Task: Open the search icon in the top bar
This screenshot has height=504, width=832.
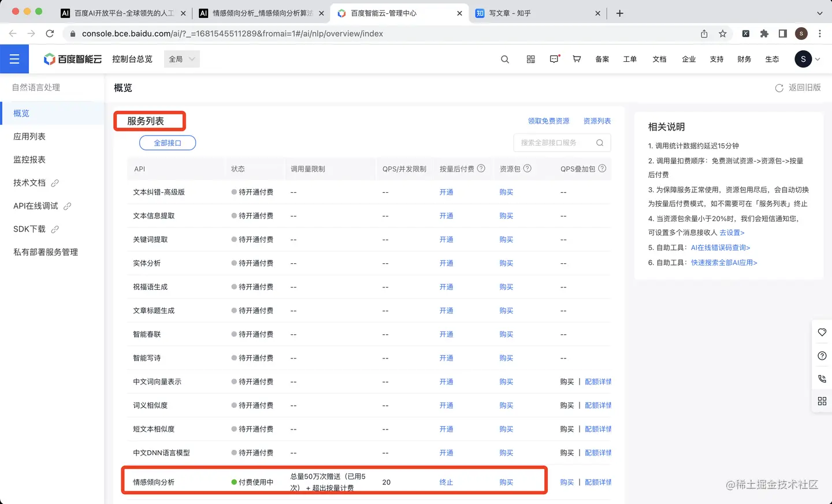Action: 504,59
